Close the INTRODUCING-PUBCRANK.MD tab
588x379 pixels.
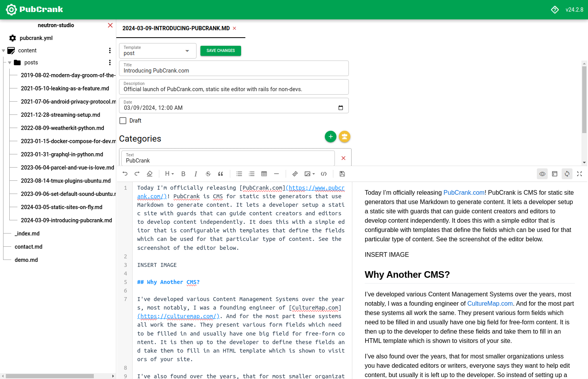[235, 28]
